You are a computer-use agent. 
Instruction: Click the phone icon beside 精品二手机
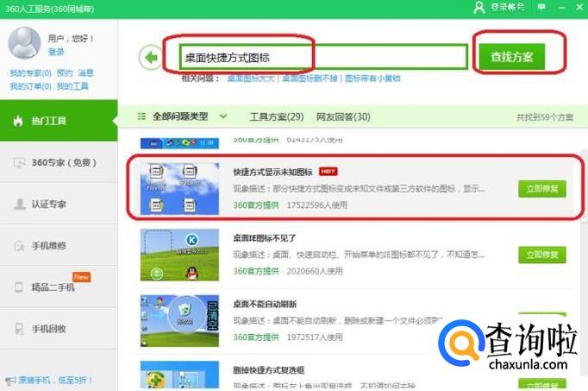click(19, 287)
